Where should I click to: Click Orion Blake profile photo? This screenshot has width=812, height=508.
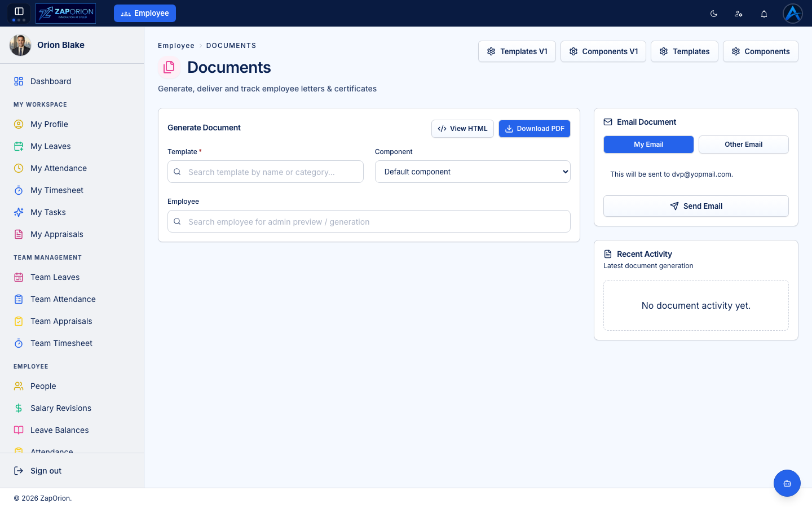coord(20,45)
